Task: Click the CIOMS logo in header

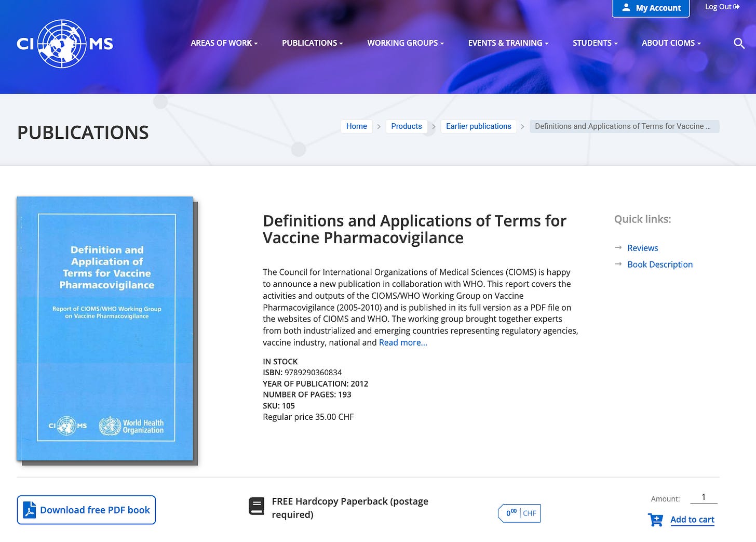Action: point(65,44)
